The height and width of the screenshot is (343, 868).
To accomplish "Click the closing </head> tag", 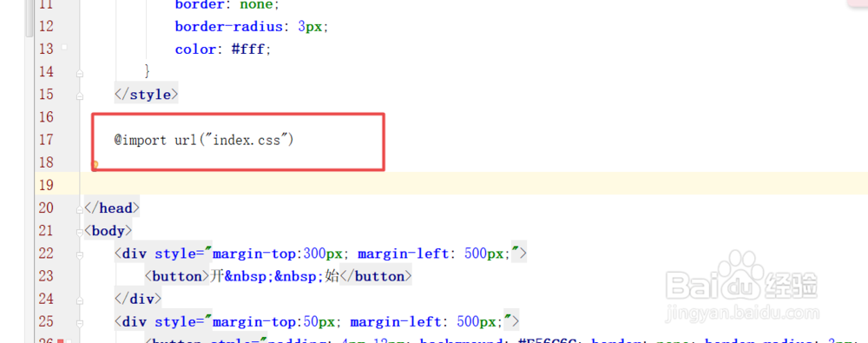I will [112, 208].
